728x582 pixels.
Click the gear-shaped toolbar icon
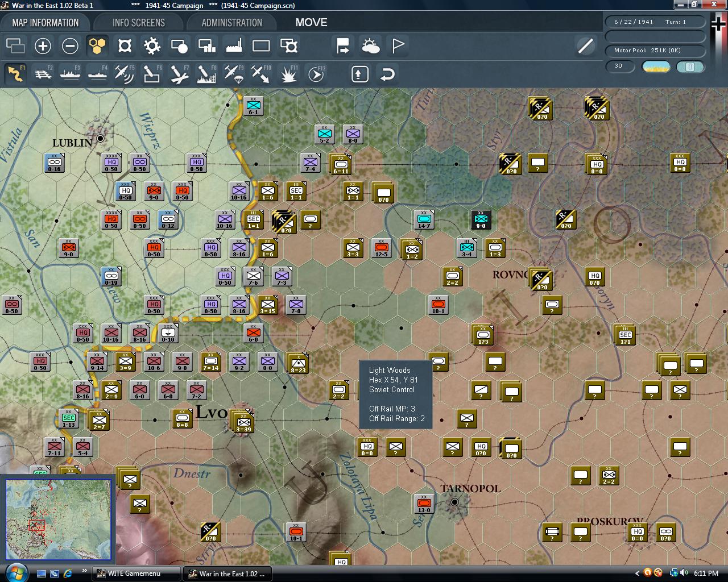pos(152,45)
